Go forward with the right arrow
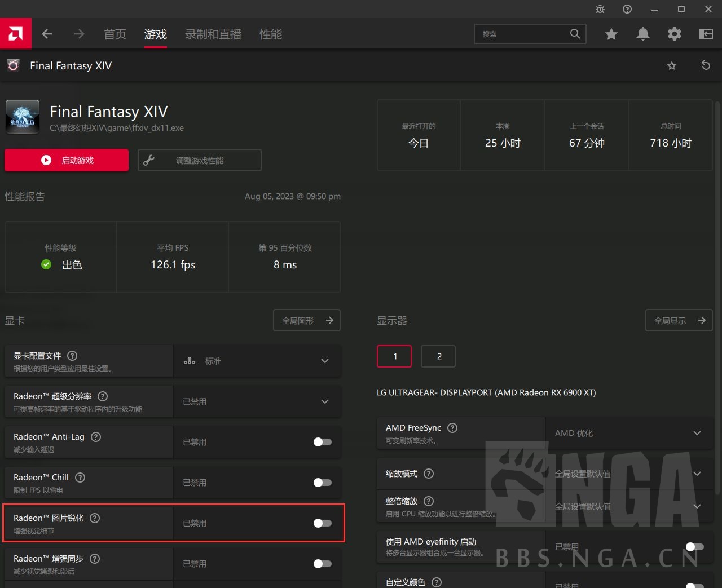722x588 pixels. coord(79,34)
